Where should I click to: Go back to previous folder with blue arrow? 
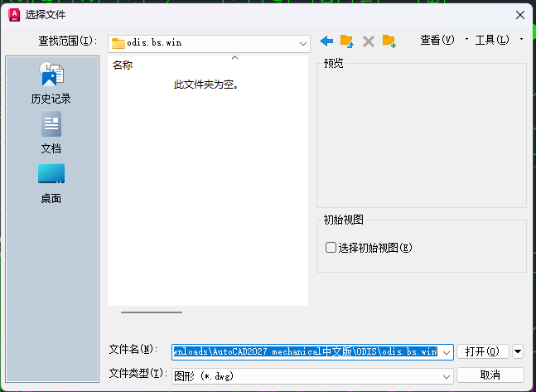click(326, 41)
